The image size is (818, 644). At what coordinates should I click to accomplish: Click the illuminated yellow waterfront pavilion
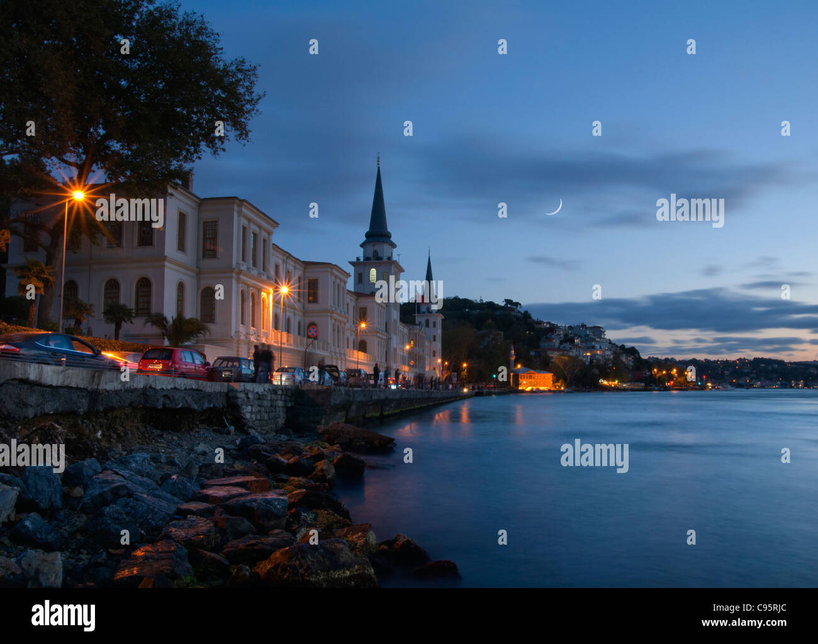pyautogui.click(x=532, y=379)
